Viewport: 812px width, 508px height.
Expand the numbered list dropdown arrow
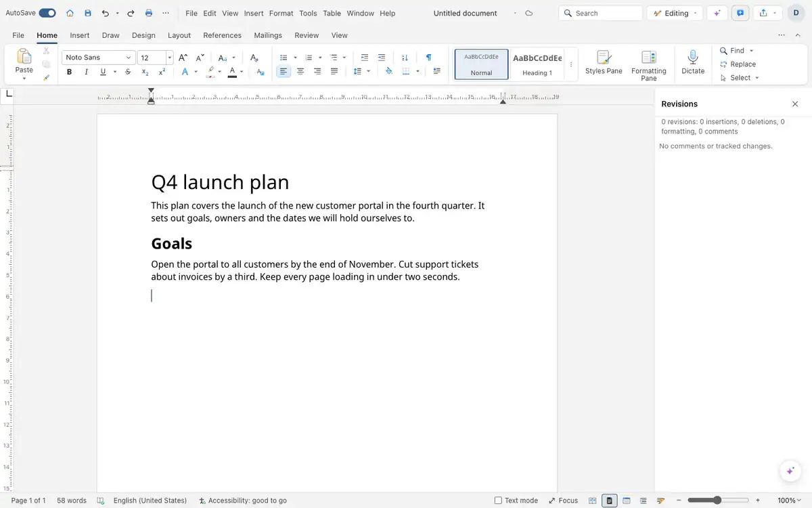320,58
